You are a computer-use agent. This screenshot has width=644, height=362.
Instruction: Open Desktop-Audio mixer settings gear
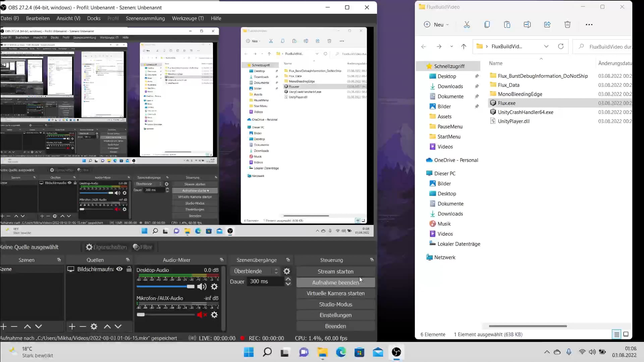click(x=214, y=287)
